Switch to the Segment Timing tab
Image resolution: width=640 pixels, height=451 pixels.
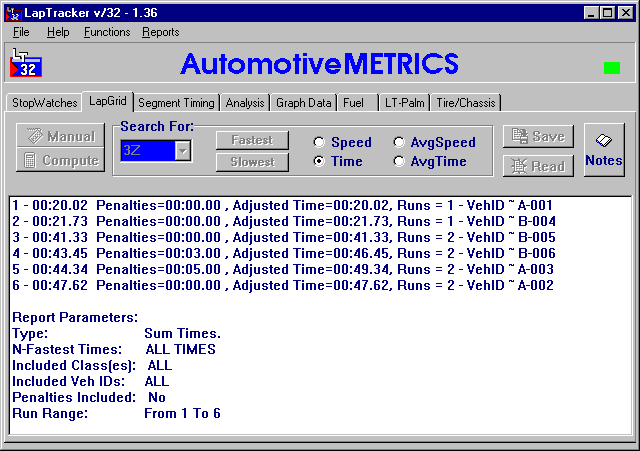pyautogui.click(x=176, y=102)
